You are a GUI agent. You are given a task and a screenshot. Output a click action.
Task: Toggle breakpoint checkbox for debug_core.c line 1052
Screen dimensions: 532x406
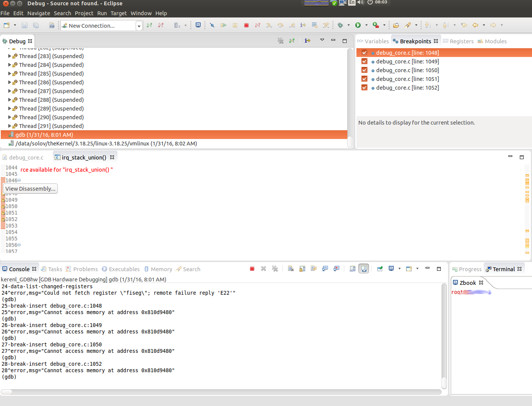click(364, 88)
